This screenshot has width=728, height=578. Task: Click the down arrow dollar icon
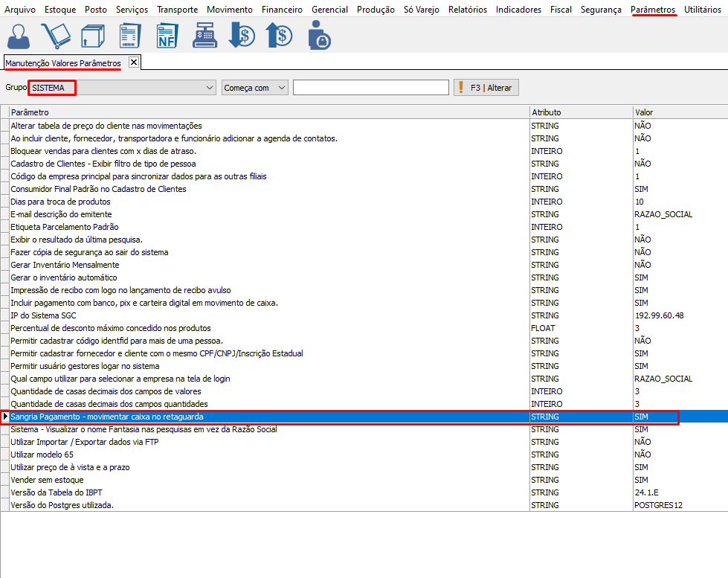coord(242,35)
